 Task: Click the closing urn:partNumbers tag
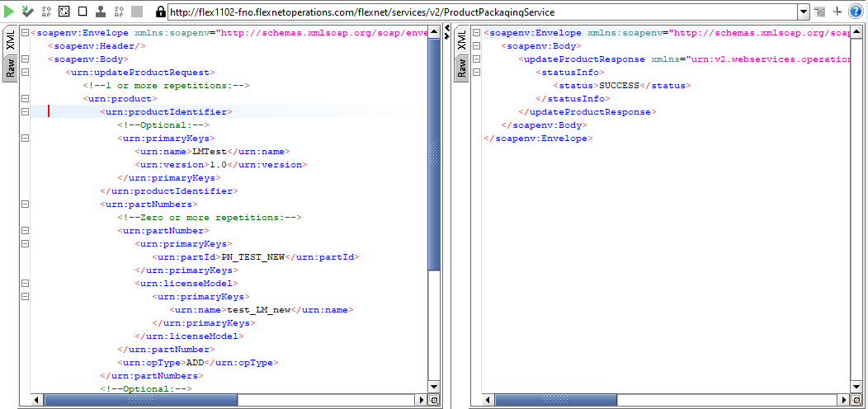[153, 376]
